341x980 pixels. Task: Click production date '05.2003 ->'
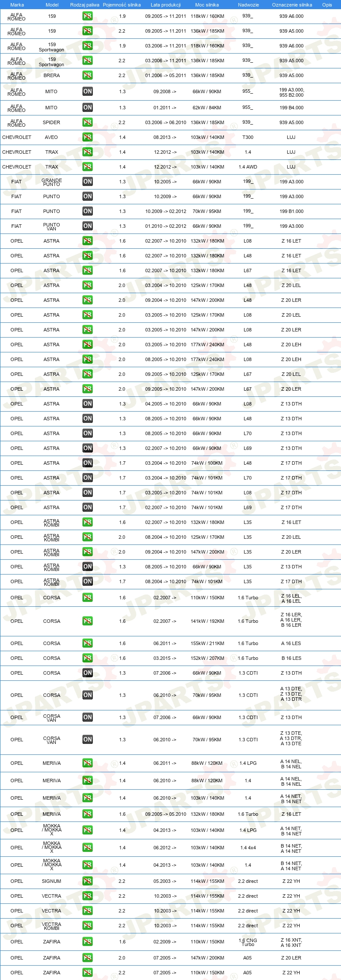[165, 881]
